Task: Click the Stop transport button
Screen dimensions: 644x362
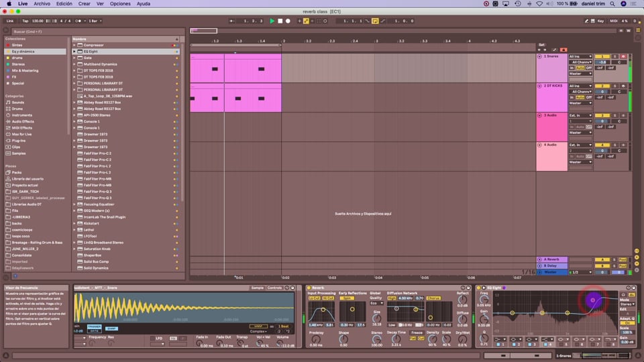Action: pos(280,21)
